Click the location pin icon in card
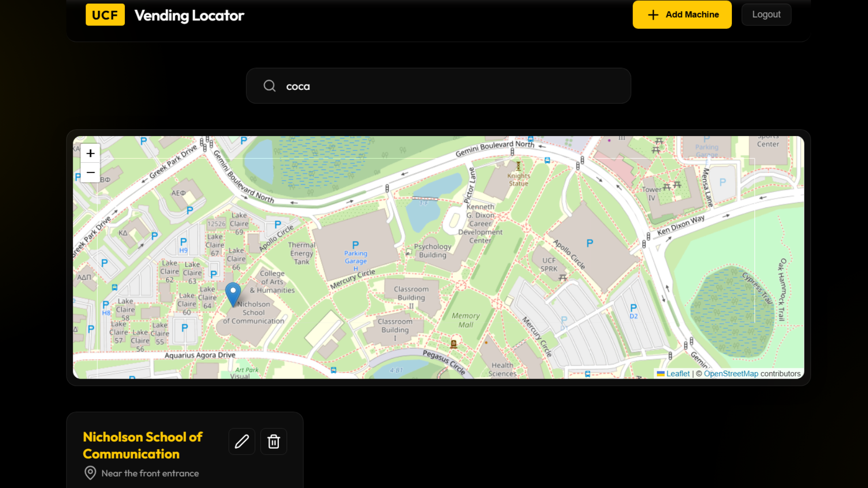868x488 pixels. (90, 473)
